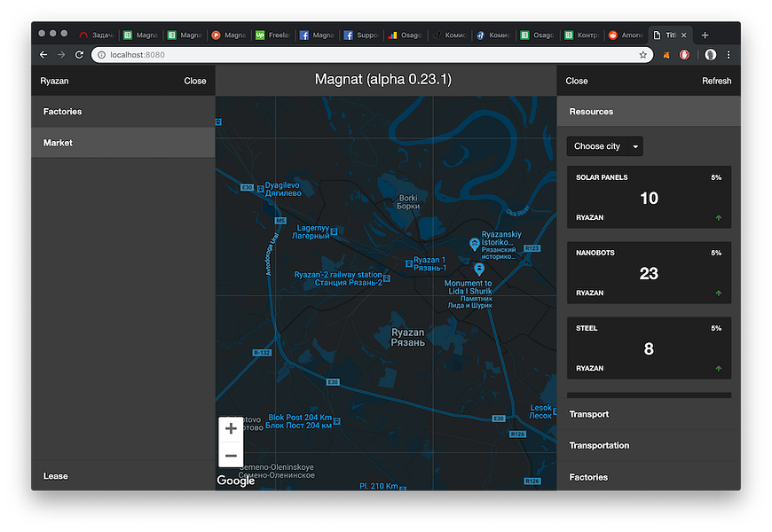The height and width of the screenshot is (532, 772).
Task: Click the Solar Panels count 10
Action: [649, 198]
